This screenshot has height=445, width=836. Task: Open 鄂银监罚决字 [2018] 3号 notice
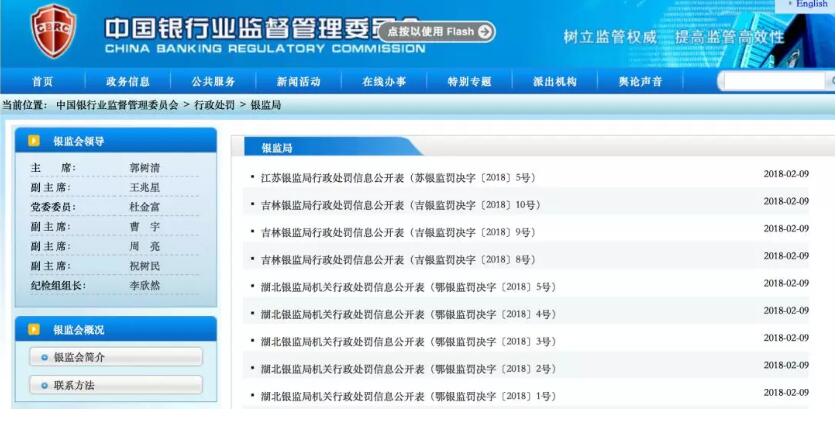click(x=408, y=342)
